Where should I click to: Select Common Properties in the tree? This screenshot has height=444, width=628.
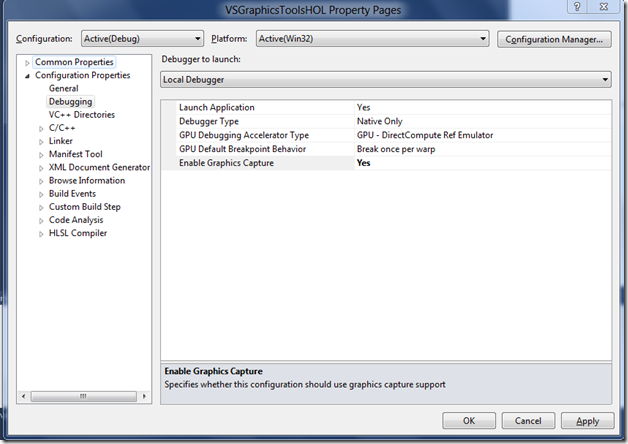tap(74, 62)
